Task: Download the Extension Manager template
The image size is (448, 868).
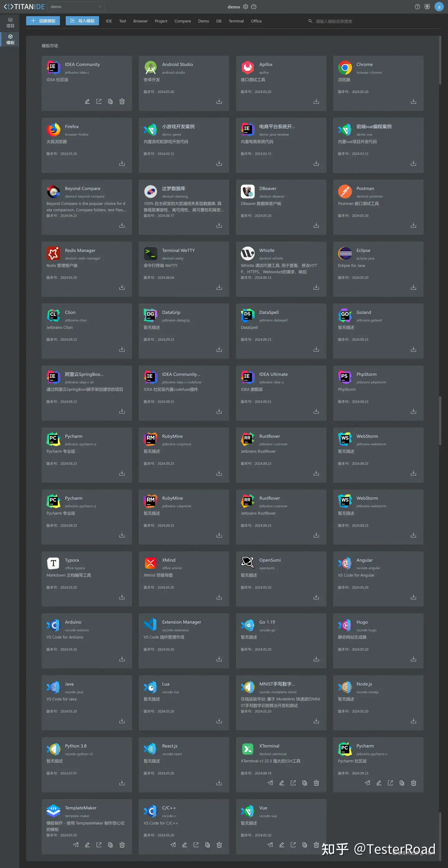Action: tap(219, 659)
